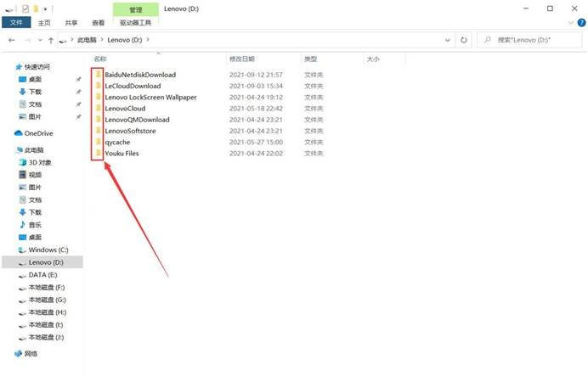Click the Back navigation arrow

coord(12,40)
